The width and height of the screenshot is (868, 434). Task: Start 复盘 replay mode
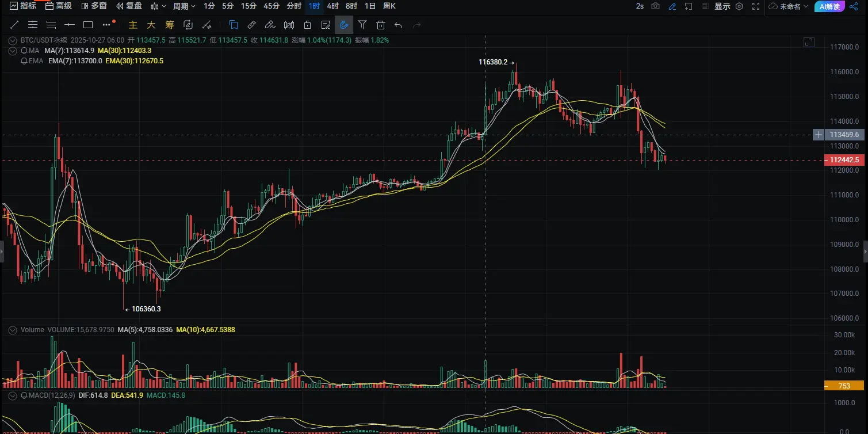point(129,6)
